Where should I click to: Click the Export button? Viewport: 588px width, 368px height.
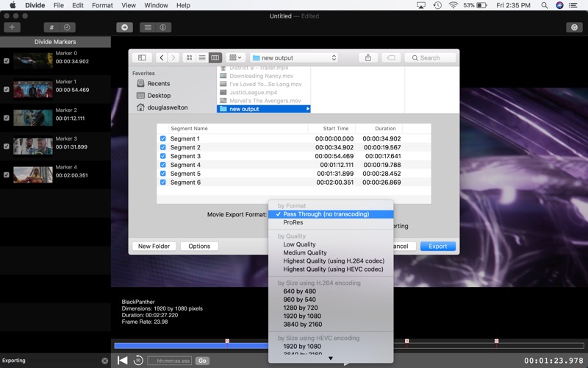[437, 246]
